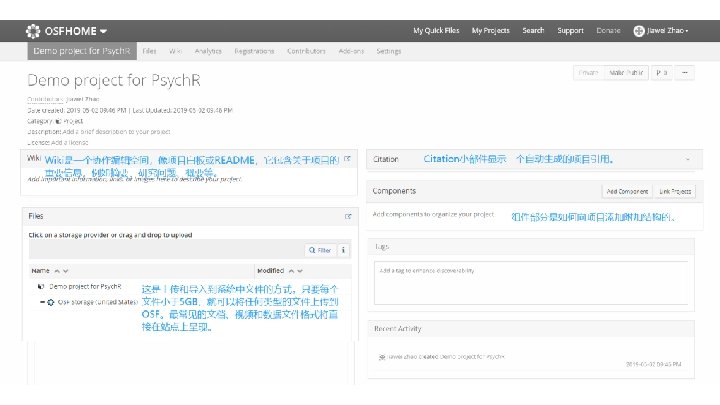Click the Private status button
This screenshot has height=405, width=720.
click(x=588, y=73)
